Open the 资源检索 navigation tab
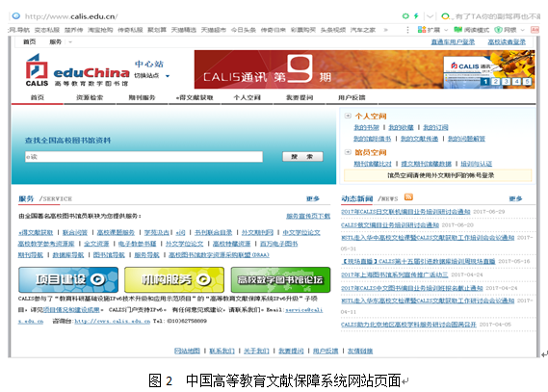The height and width of the screenshot is (392, 548). point(90,97)
